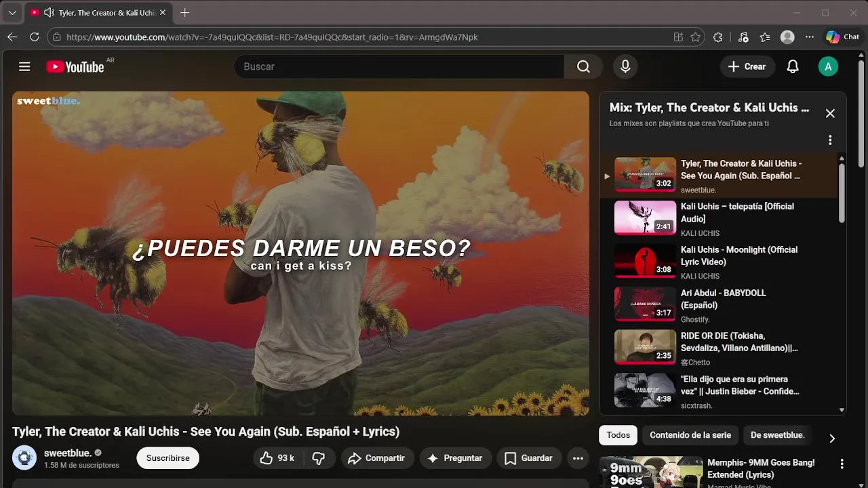Open split screen icon in address bar
The image size is (868, 488).
click(678, 37)
